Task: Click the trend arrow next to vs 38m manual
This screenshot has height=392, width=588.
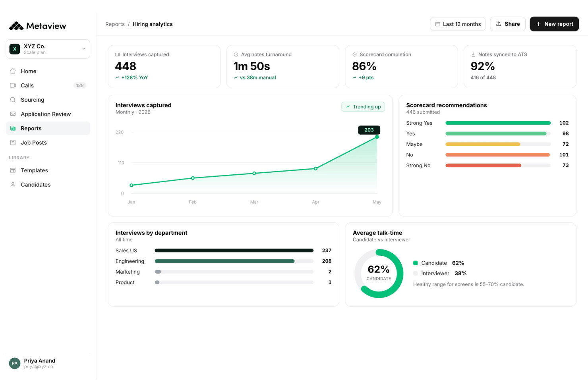Action: [x=236, y=78]
